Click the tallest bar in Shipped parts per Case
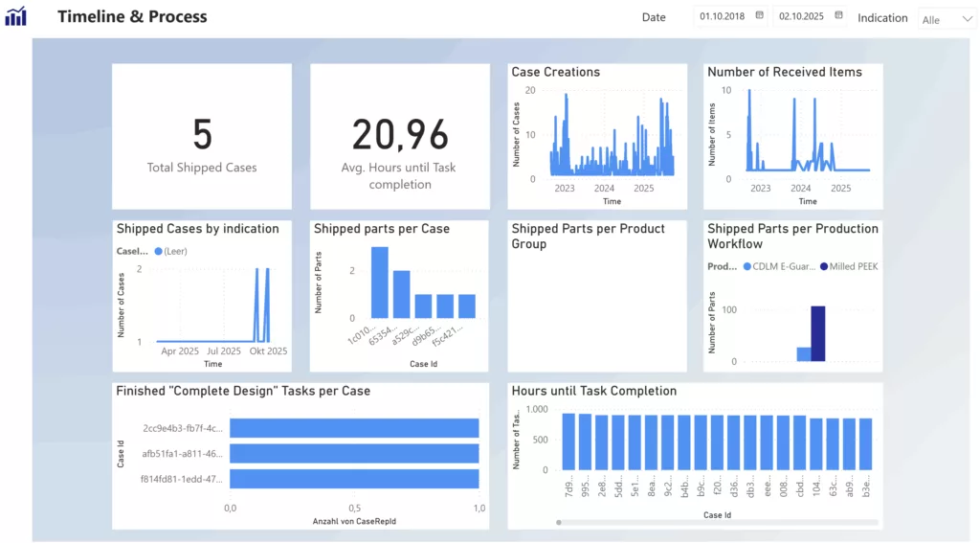 click(380, 282)
